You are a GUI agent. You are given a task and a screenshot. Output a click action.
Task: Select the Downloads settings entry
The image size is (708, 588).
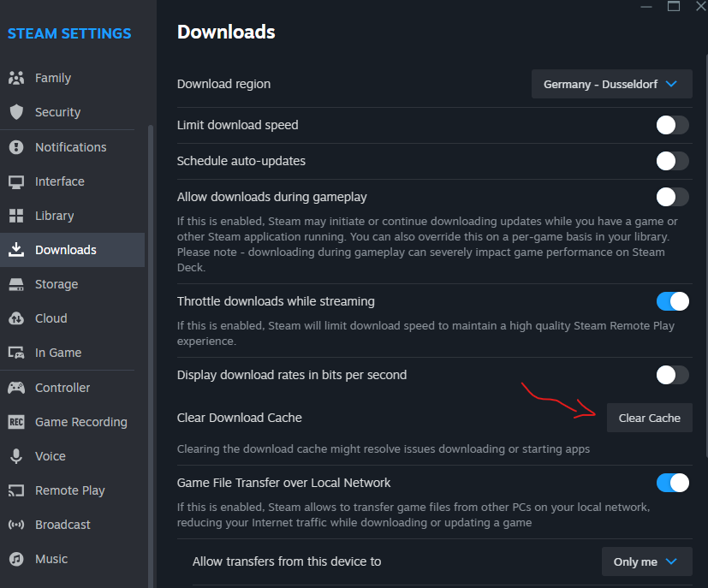coord(72,250)
